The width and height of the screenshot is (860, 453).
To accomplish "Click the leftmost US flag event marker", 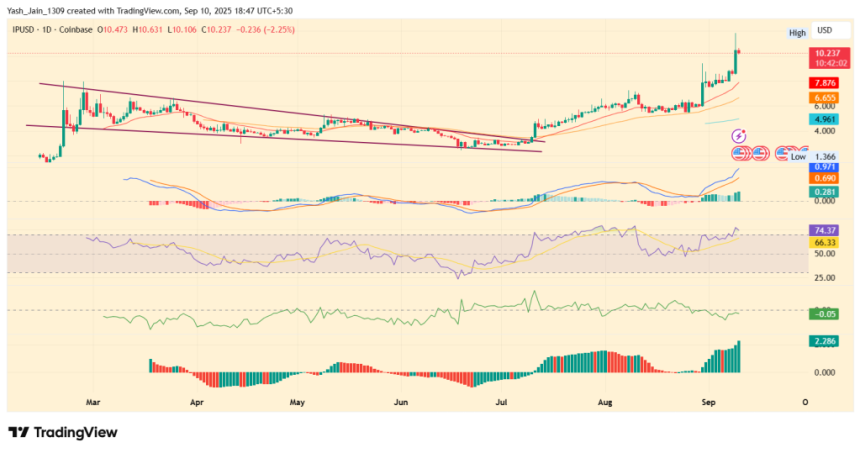I will [x=741, y=154].
